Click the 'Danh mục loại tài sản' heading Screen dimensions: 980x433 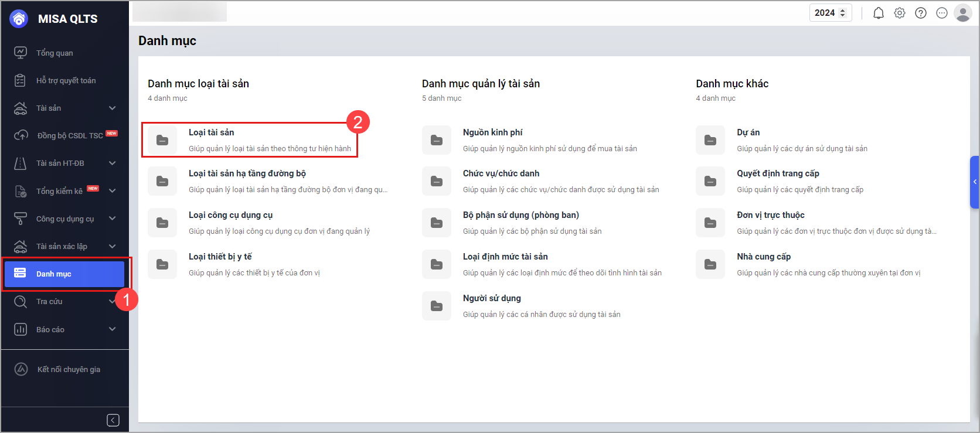pos(198,84)
